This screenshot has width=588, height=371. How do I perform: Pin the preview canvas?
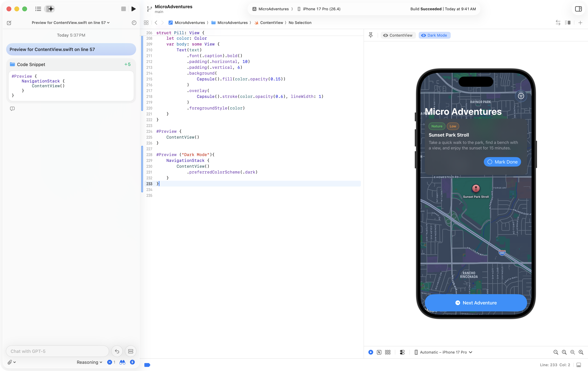pos(370,35)
